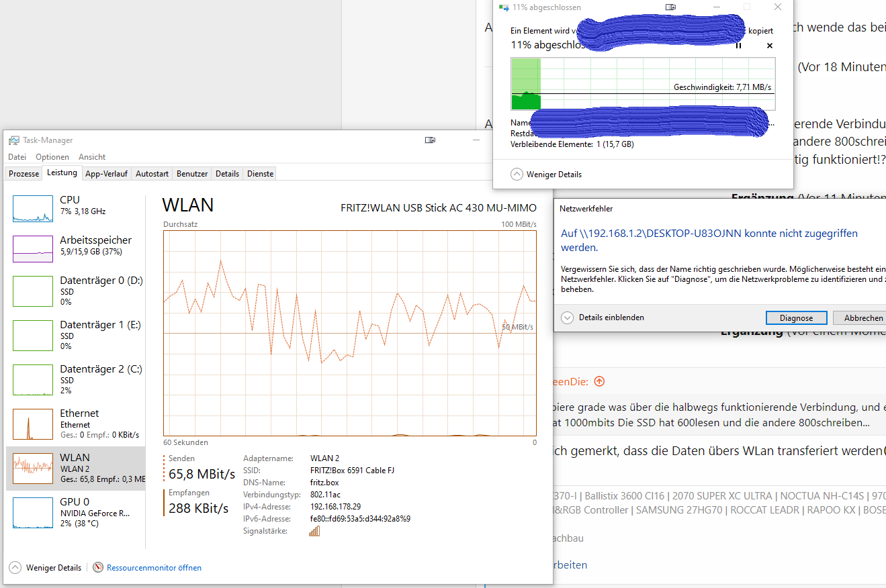This screenshot has height=588, width=886.
Task: Click the DNS-Name fritz.box value
Action: click(324, 483)
